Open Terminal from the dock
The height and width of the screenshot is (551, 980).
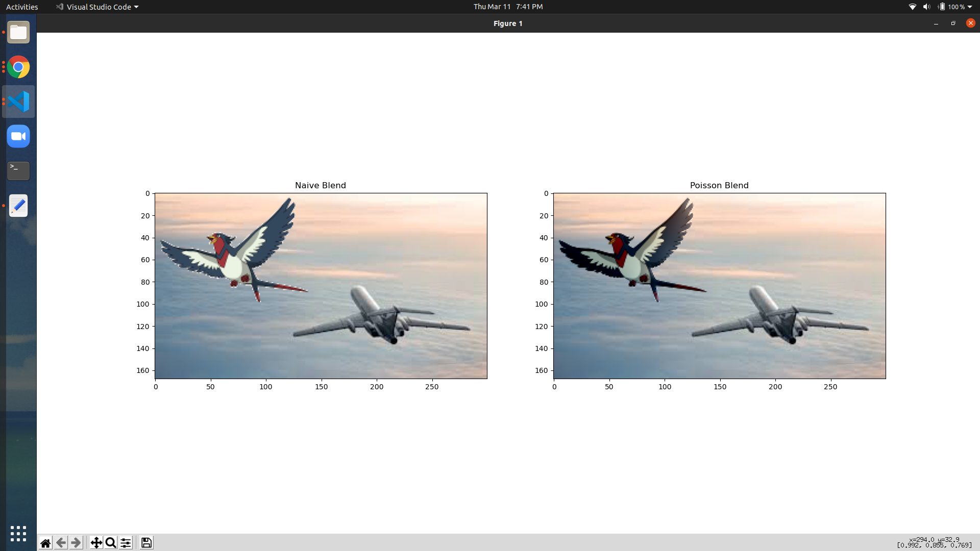pos(18,171)
